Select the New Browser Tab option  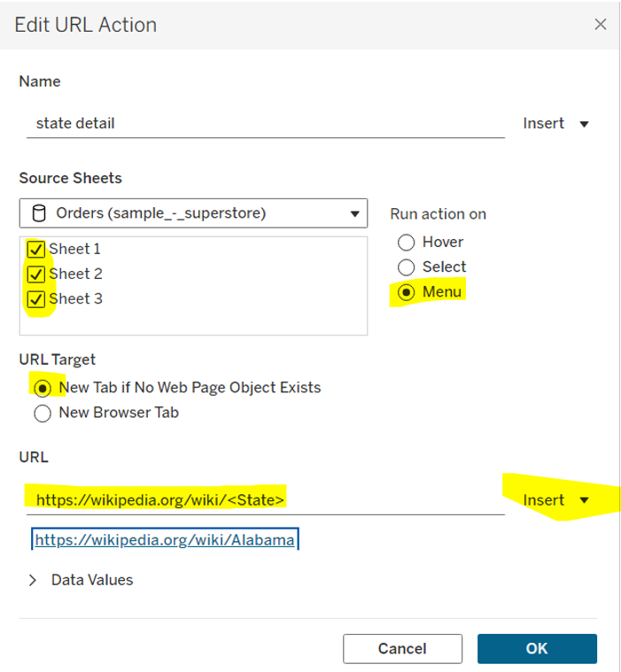(42, 412)
